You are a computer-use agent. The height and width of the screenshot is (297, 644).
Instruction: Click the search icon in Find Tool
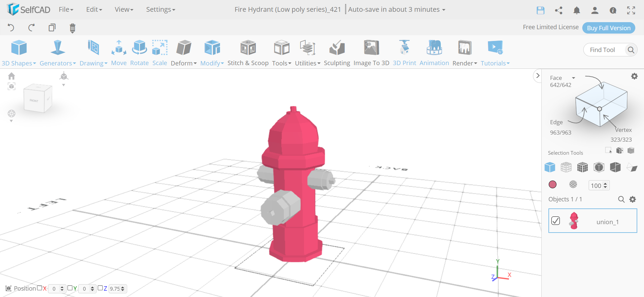click(x=631, y=50)
